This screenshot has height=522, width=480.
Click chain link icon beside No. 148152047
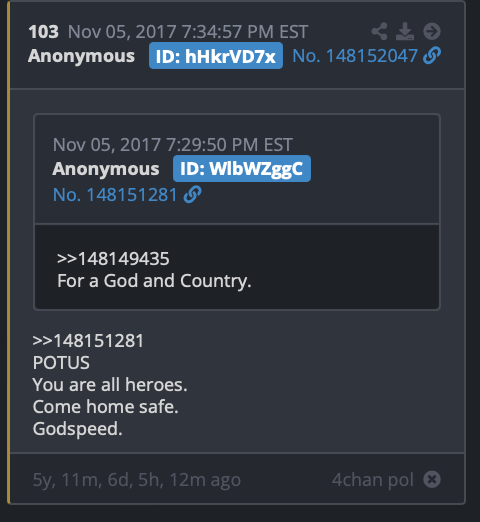pyautogui.click(x=432, y=56)
